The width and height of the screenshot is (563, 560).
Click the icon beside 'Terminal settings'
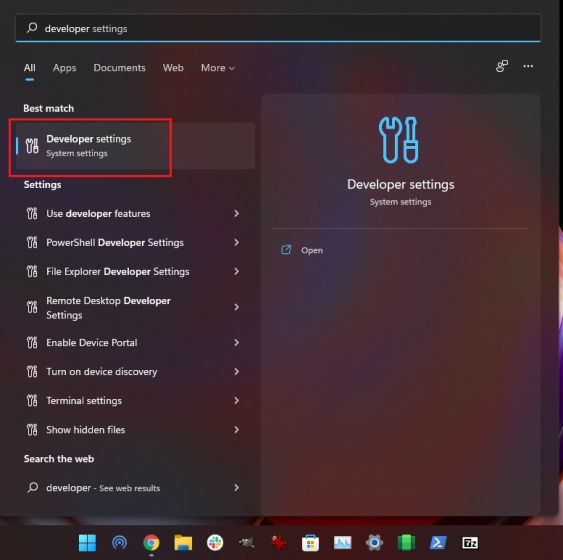click(x=32, y=401)
